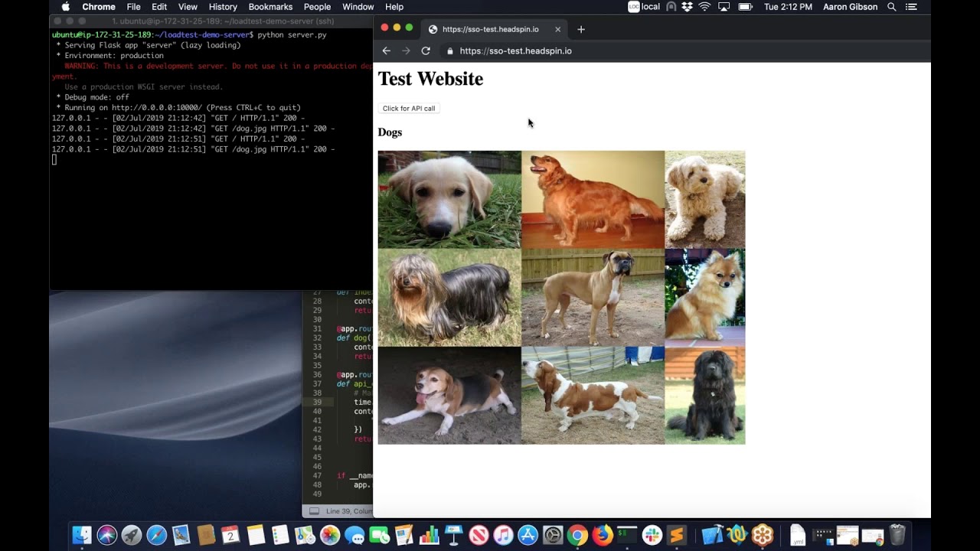Image resolution: width=980 pixels, height=551 pixels.
Task: Open the terminal app in dock
Action: tap(627, 535)
